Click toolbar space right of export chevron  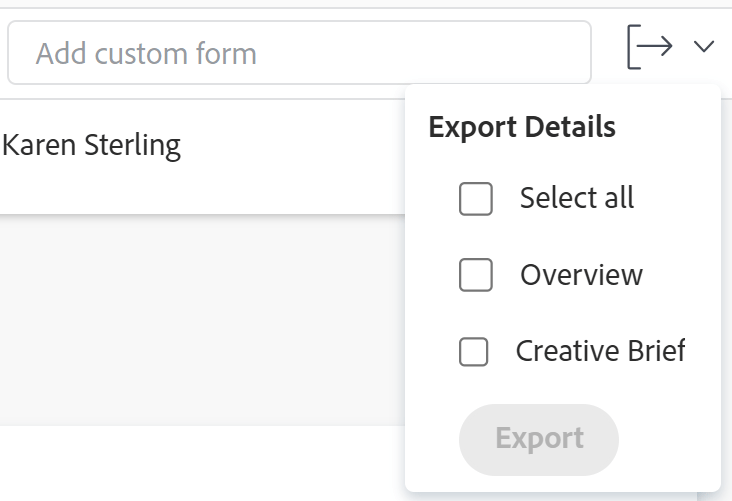(x=726, y=47)
